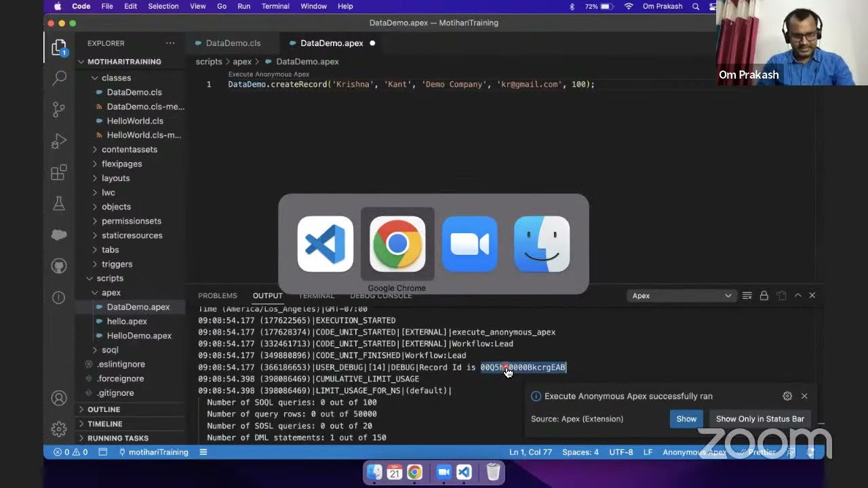Open Zoom from the Dock
Image resolution: width=868 pixels, height=488 pixels.
pos(444,472)
